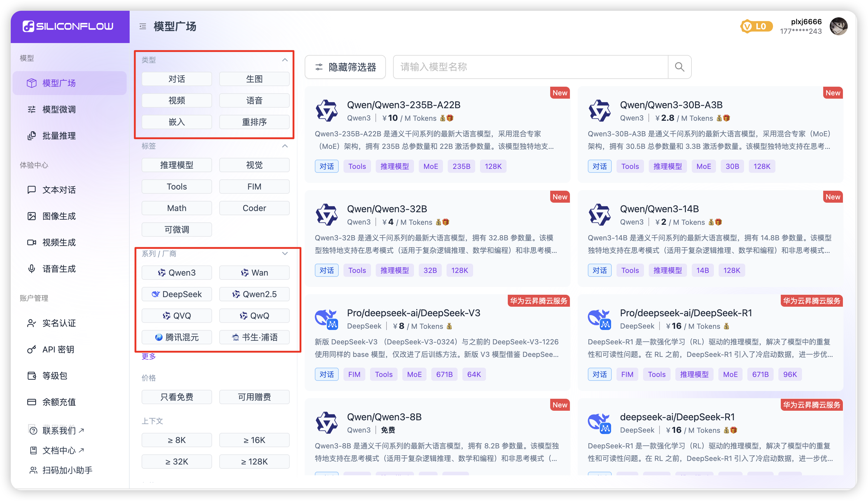
Task: Click the 图像生成 picture icon
Action: click(x=32, y=216)
